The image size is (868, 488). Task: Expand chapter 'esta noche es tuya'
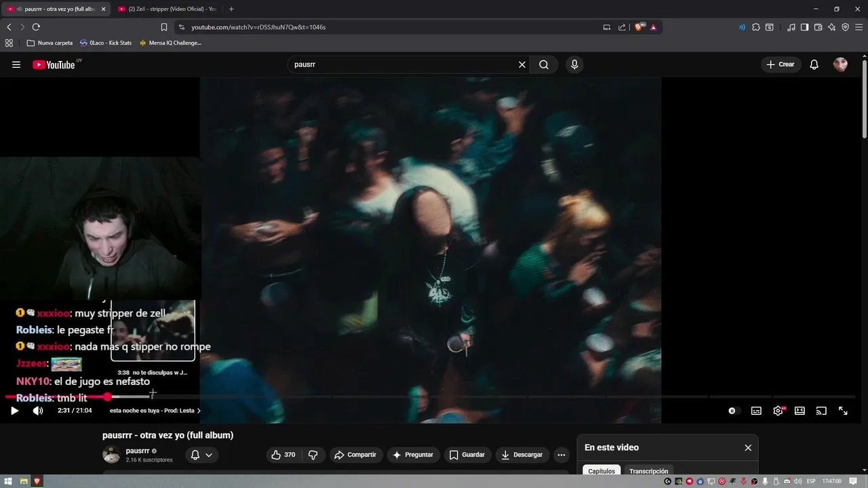[155, 411]
